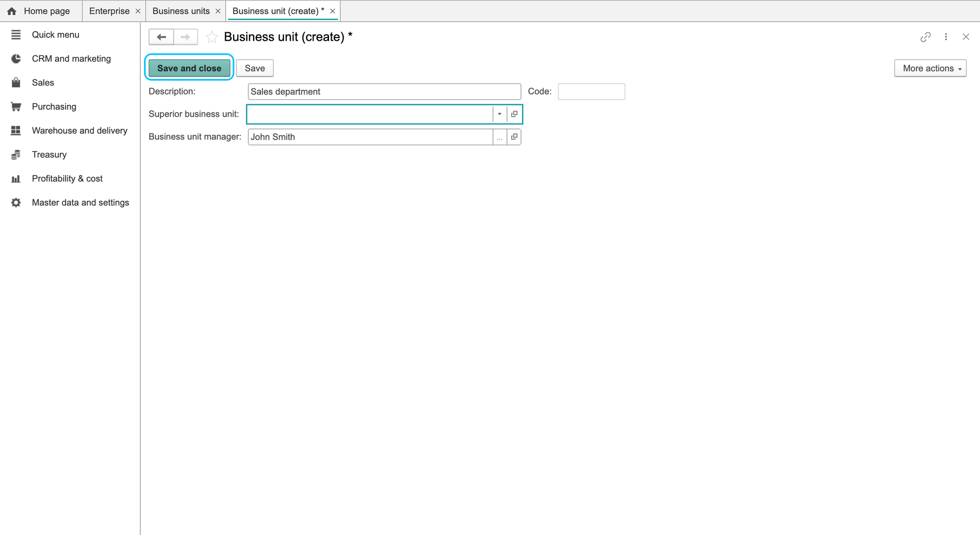Open the three-dot form options menu

[x=946, y=37]
